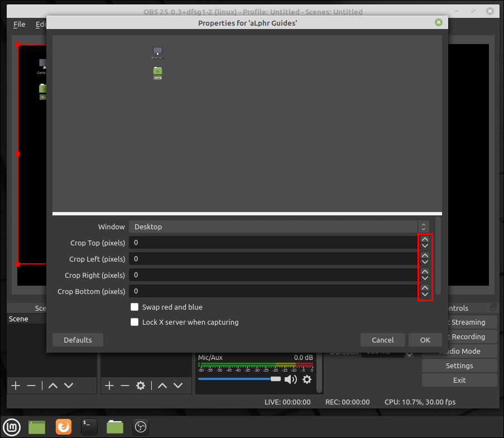Screen dimensions: 504x438
Task: Confirm properties with OK button
Action: pyautogui.click(x=425, y=340)
